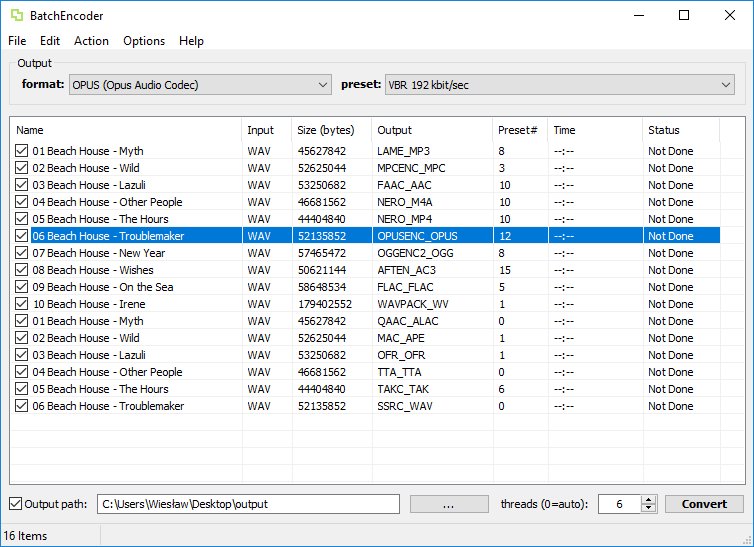Sort list by Preset# column header

(x=520, y=130)
